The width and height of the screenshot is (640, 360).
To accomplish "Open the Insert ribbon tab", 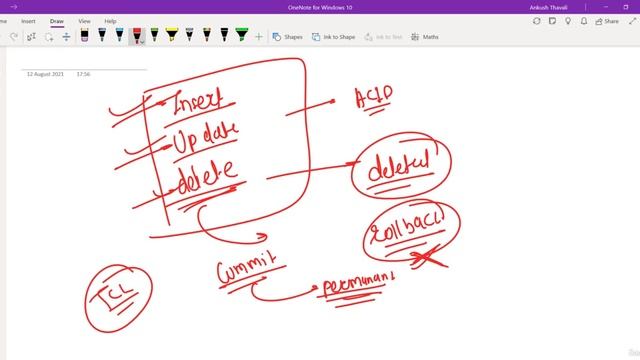I will tap(28, 21).
